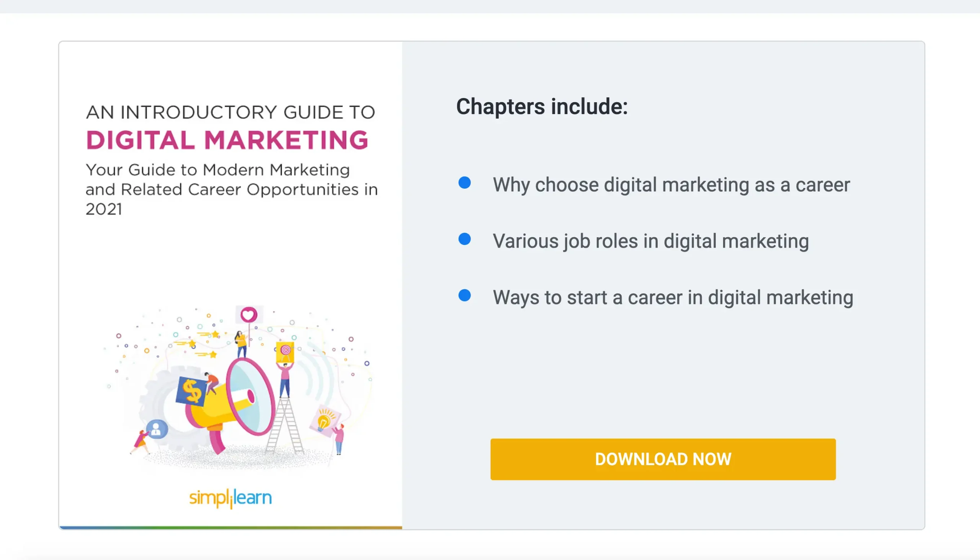Click the pink 'DIGITAL MARKETING' title
The image size is (980, 560).
[227, 140]
